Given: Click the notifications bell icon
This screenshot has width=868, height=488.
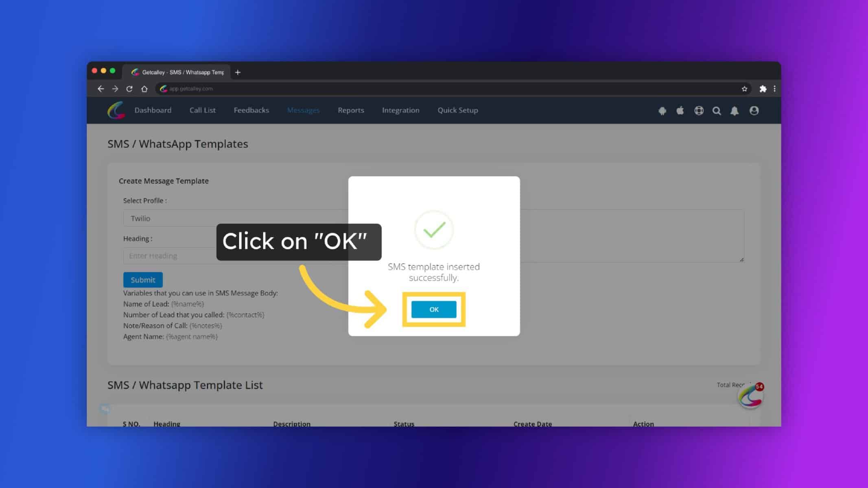Looking at the screenshot, I should click(x=735, y=110).
